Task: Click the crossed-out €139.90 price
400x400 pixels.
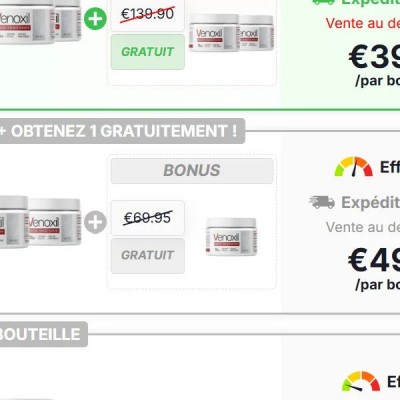Action: pos(147,14)
